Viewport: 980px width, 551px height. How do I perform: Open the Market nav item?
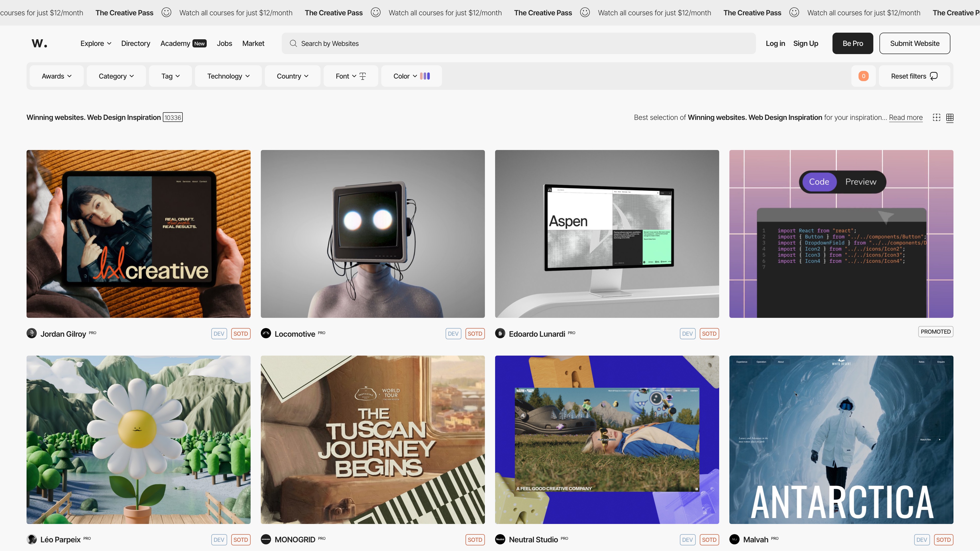click(x=253, y=43)
